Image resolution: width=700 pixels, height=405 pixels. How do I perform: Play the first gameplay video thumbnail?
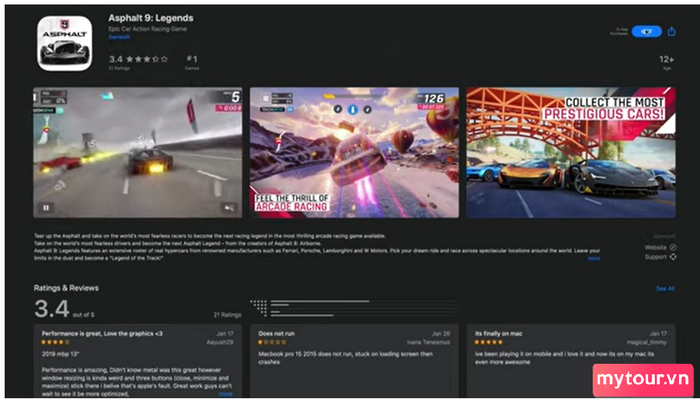click(138, 152)
